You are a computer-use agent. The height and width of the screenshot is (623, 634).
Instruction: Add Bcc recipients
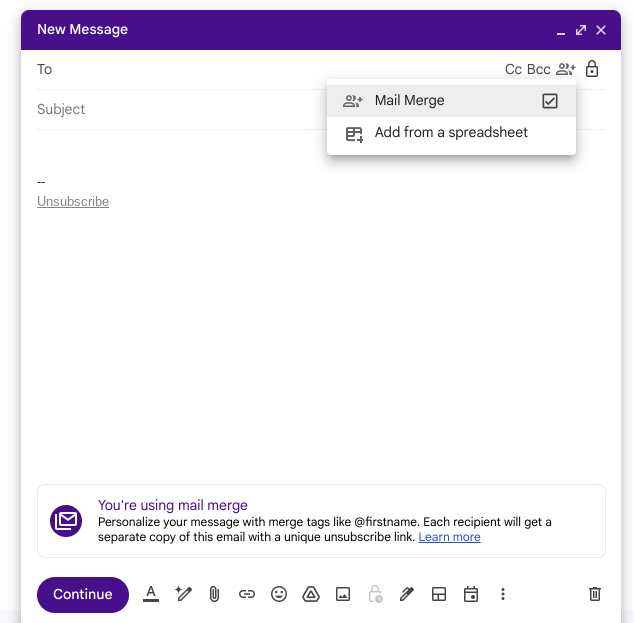(x=539, y=69)
